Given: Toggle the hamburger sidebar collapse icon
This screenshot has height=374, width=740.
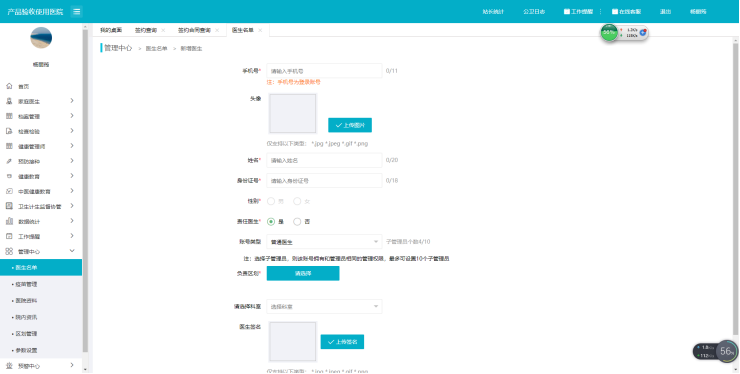Looking at the screenshot, I should [77, 11].
